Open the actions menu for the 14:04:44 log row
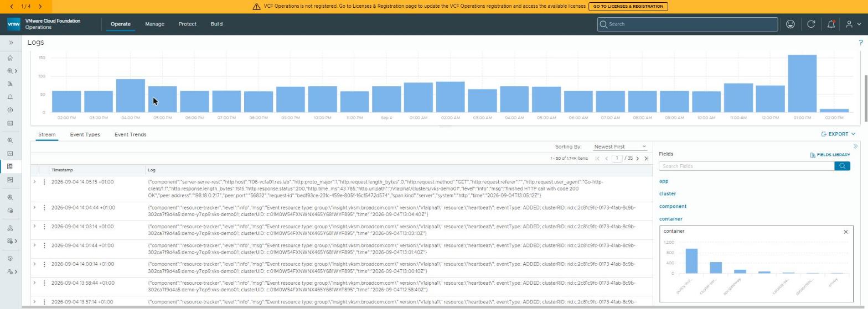This screenshot has width=868, height=309. pos(44,208)
